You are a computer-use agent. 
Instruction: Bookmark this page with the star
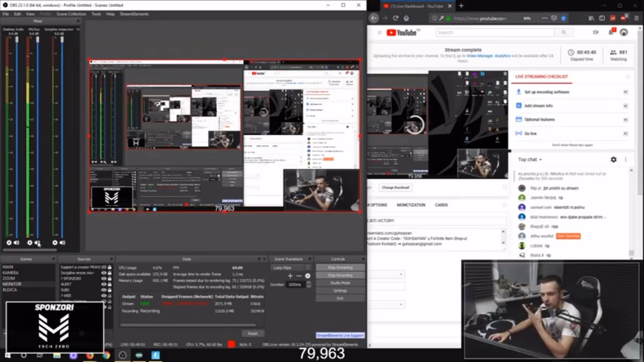pyautogui.click(x=563, y=18)
